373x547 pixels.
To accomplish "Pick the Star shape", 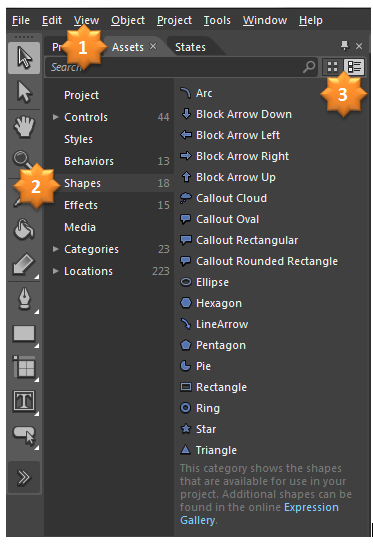I will point(198,429).
